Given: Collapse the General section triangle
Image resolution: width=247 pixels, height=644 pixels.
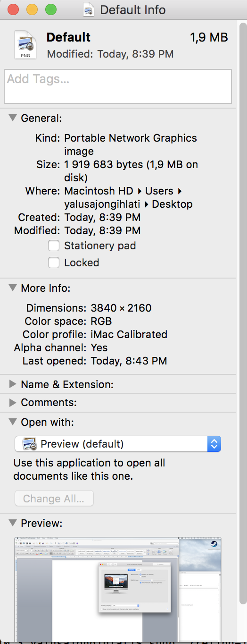Looking at the screenshot, I should tap(13, 118).
